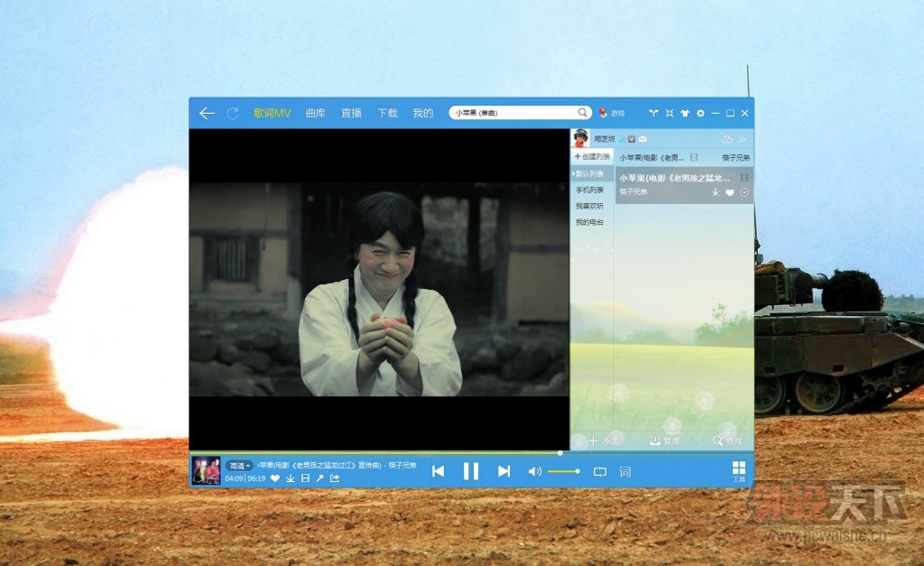
Task: Pause the playing music video
Action: (x=471, y=471)
